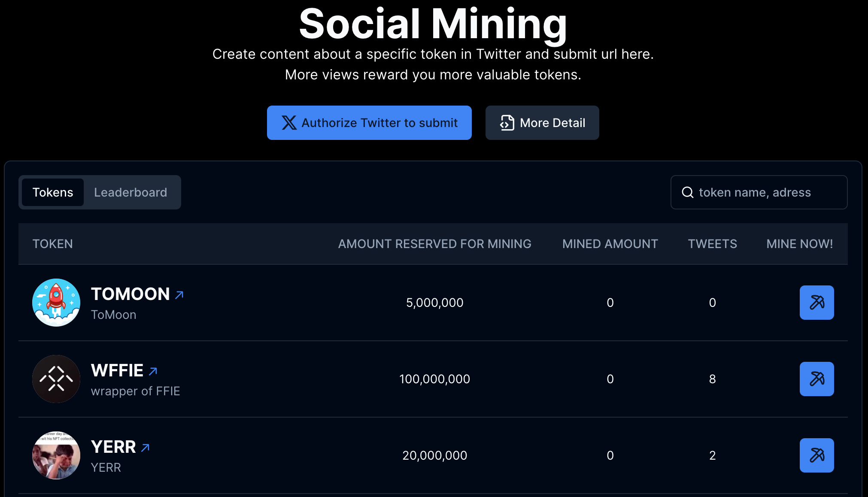Image resolution: width=868 pixels, height=497 pixels.
Task: Click the search magnifier icon
Action: coord(688,192)
